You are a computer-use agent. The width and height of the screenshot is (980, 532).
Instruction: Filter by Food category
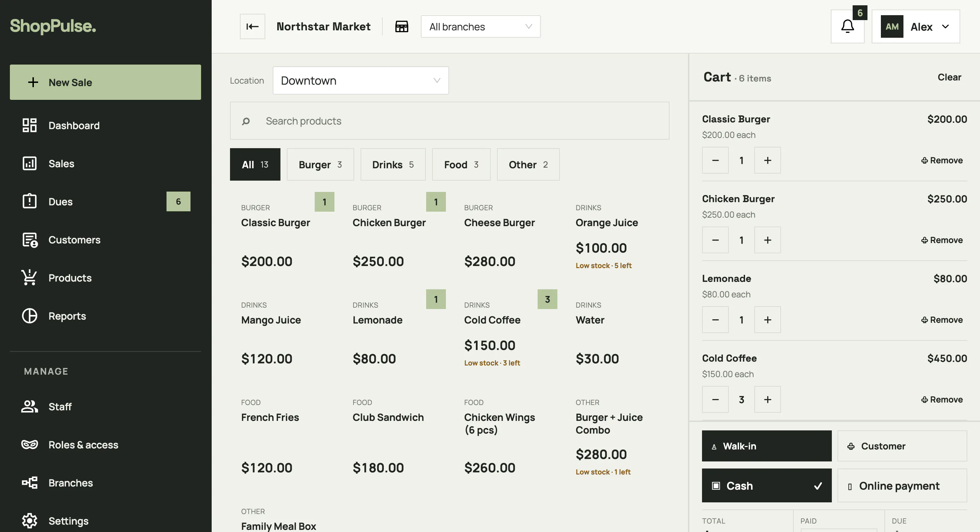pos(461,164)
